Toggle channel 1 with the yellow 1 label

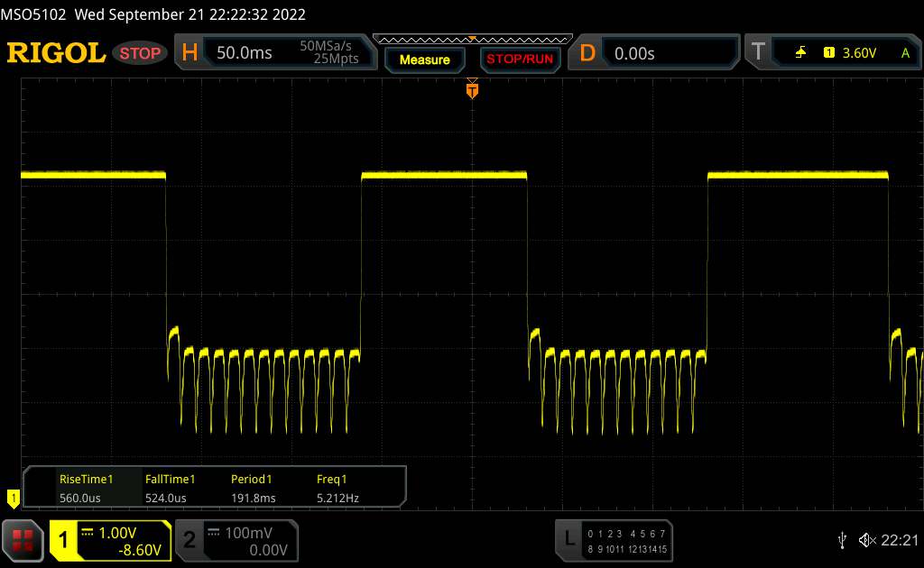pyautogui.click(x=63, y=539)
